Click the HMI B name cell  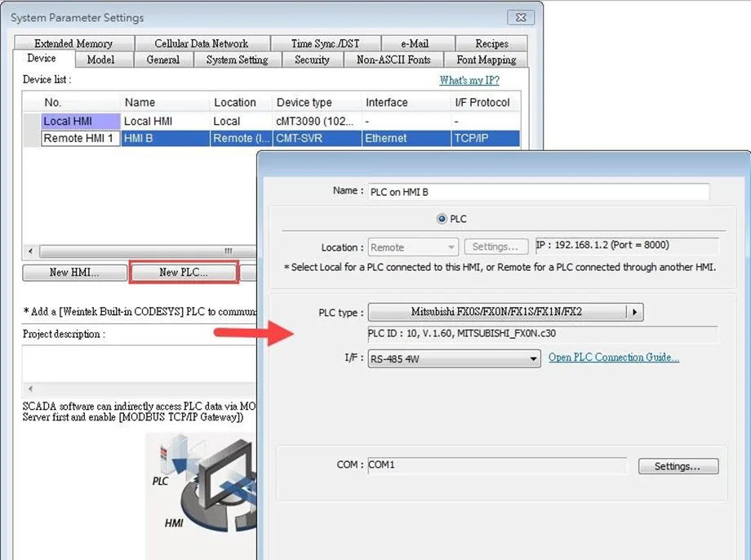pos(165,139)
